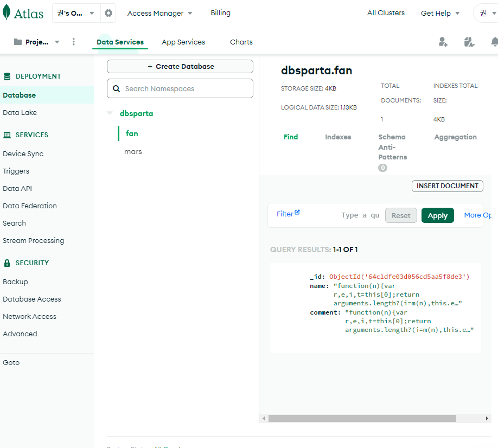Image resolution: width=498 pixels, height=448 pixels.
Task: Open Backup in the sidebar
Action: (x=15, y=282)
